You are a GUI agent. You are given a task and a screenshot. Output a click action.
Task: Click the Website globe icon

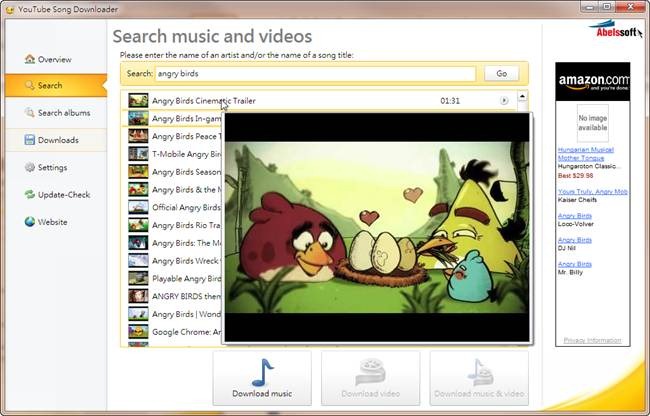click(x=30, y=222)
